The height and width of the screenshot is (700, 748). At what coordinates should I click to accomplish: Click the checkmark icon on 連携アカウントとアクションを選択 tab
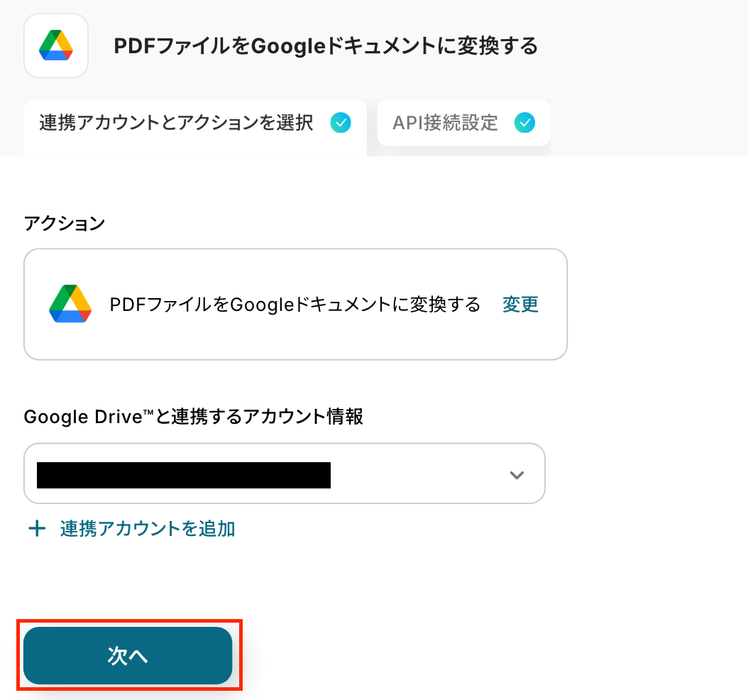pyautogui.click(x=341, y=123)
